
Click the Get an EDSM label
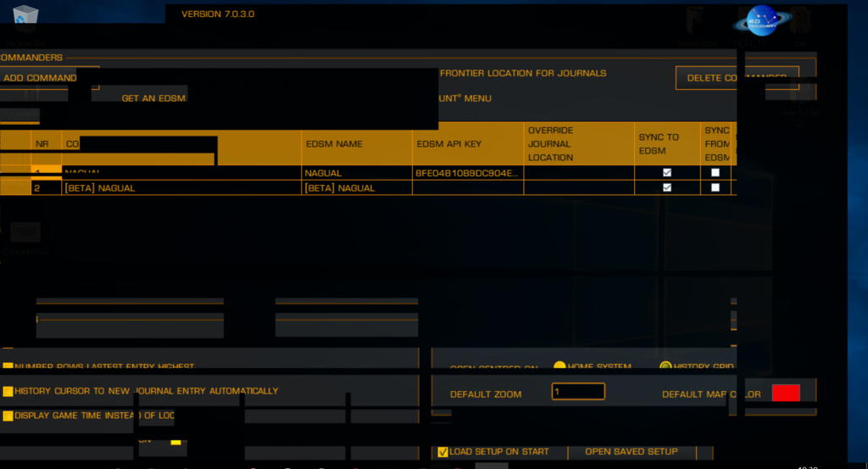(153, 98)
